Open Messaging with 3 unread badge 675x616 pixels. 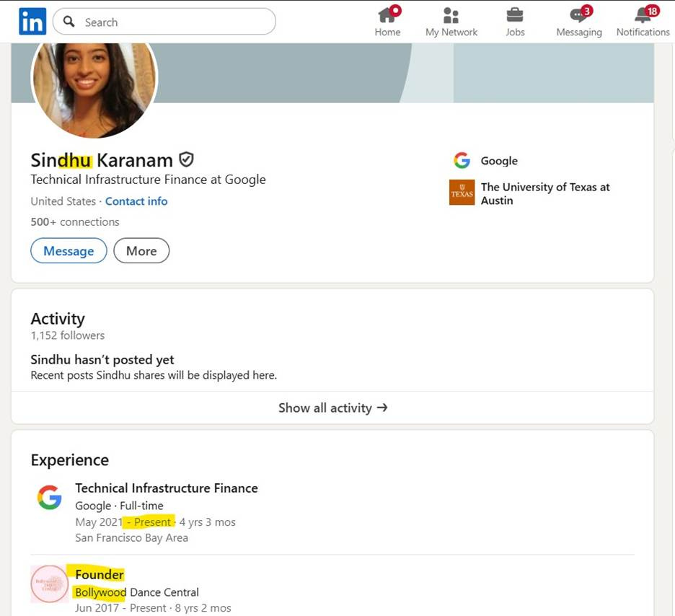[x=579, y=22]
